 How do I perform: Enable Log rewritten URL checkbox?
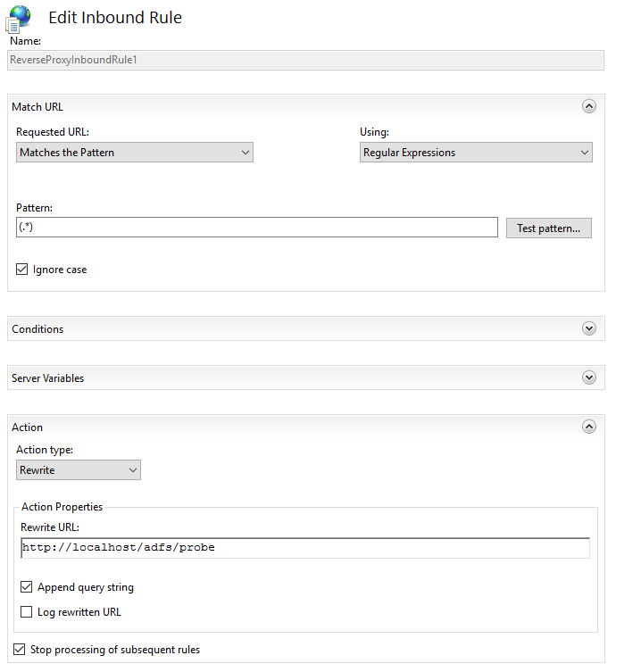tap(26, 612)
